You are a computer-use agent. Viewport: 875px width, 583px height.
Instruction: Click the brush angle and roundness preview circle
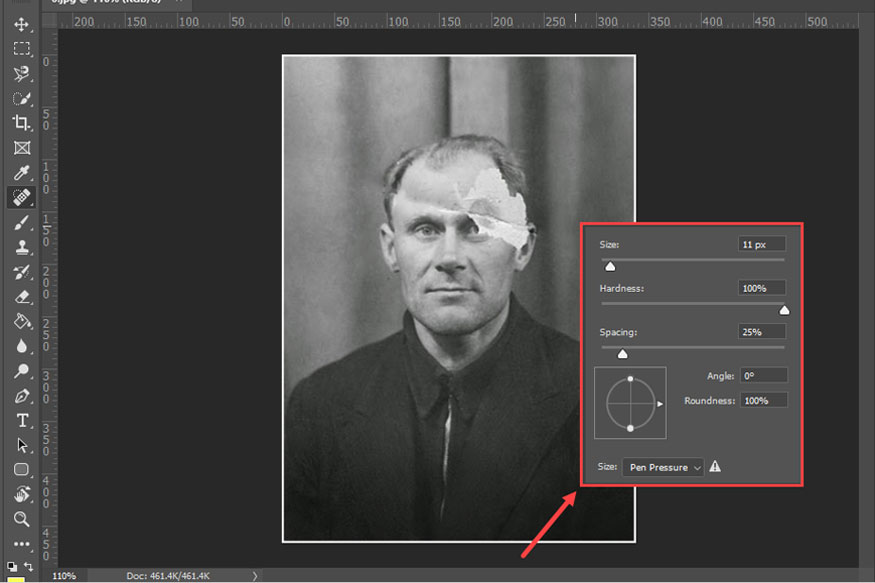pos(630,403)
